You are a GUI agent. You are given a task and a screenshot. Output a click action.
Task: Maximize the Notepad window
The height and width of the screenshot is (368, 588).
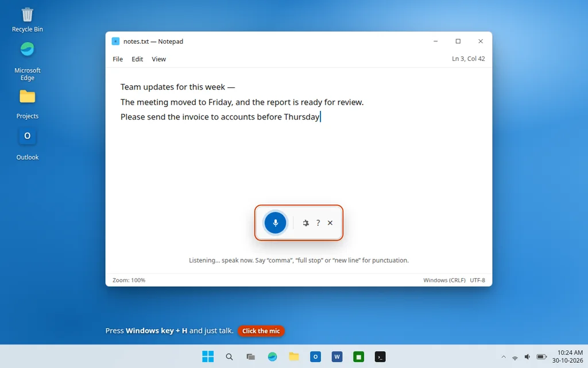click(x=458, y=41)
